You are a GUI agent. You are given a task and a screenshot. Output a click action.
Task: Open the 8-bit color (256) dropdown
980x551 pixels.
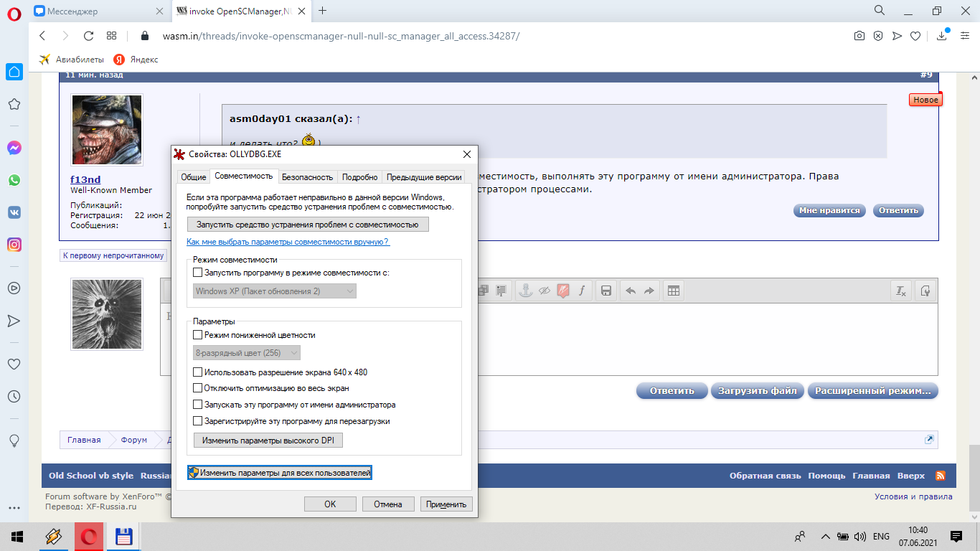247,353
